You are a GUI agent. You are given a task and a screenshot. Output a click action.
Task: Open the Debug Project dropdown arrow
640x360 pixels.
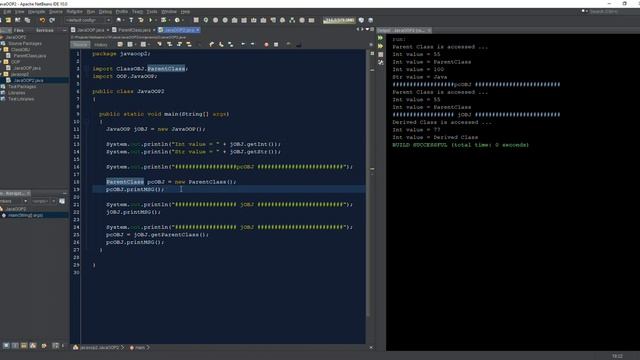click(169, 20)
